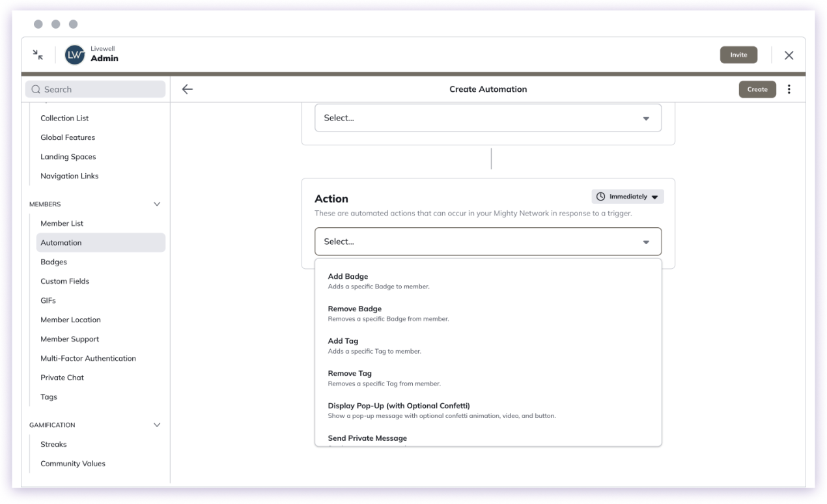Click the GAMIFICATION section header text
Screen dimensions: 827x504
pos(52,425)
